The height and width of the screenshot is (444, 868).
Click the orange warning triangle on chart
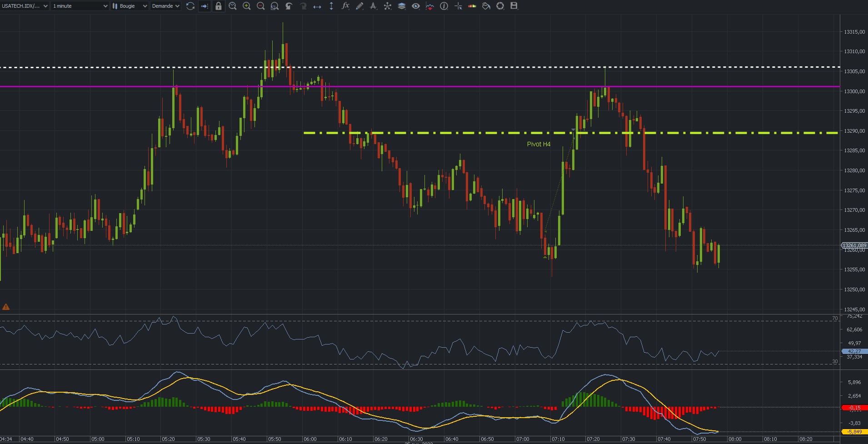pos(6,307)
